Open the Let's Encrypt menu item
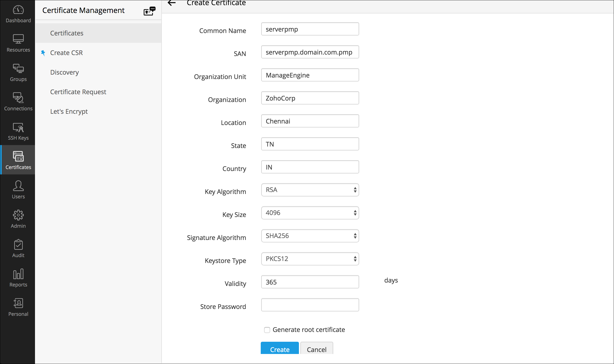This screenshot has width=614, height=364. (69, 111)
